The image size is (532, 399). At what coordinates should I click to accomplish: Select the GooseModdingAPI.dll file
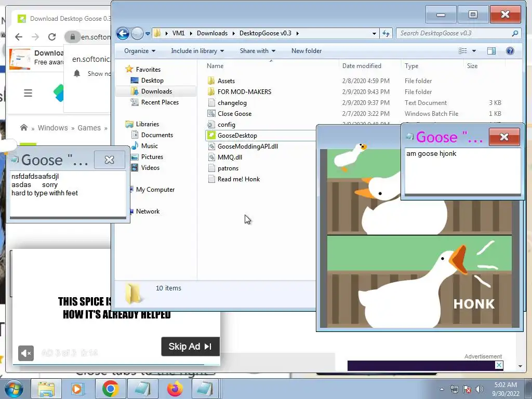coord(248,146)
